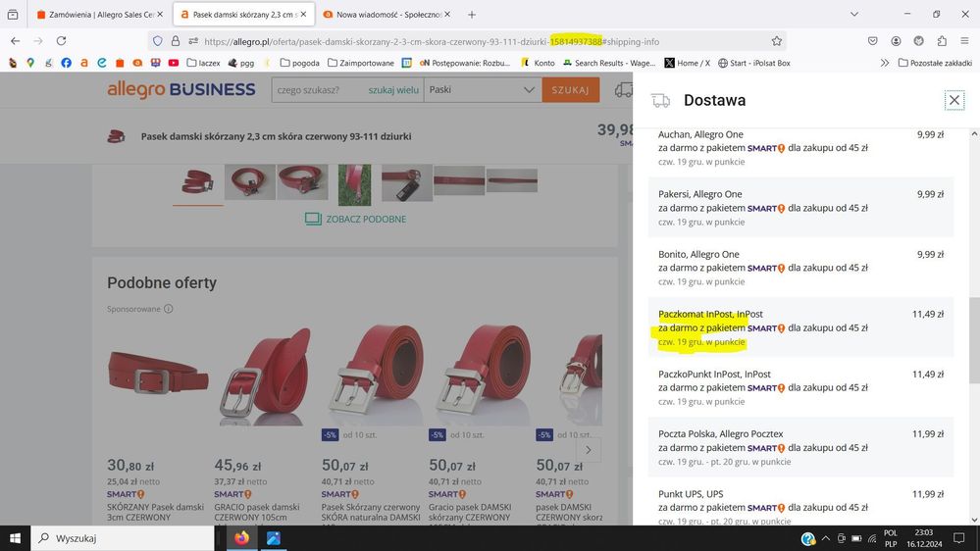
Task: Open the extensions puzzle icon
Action: [x=942, y=41]
